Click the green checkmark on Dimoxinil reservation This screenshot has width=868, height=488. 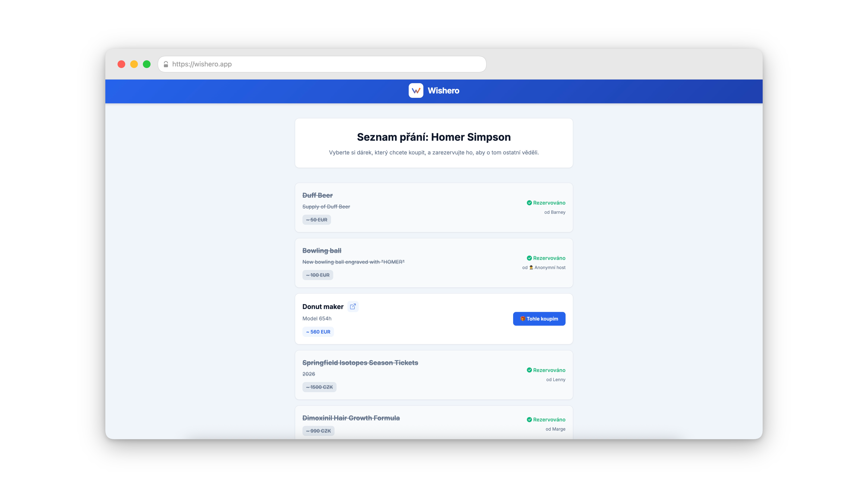click(529, 420)
